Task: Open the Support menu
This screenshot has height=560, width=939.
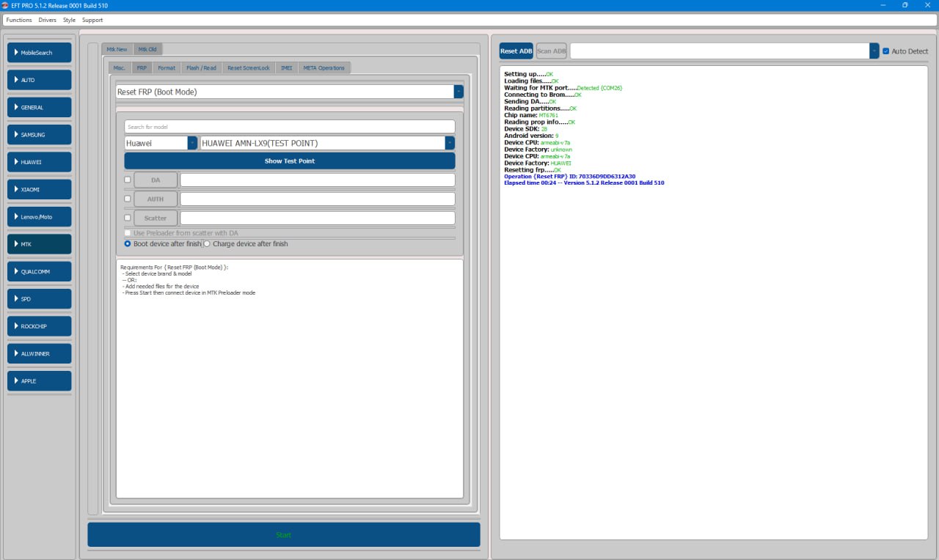Action: (92, 20)
